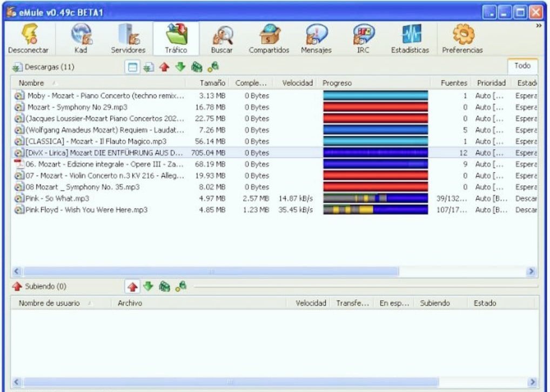Image resolution: width=550 pixels, height=392 pixels.
Task: Select Pink Floyd - Wish You Were Here.mp3
Action: (x=274, y=209)
